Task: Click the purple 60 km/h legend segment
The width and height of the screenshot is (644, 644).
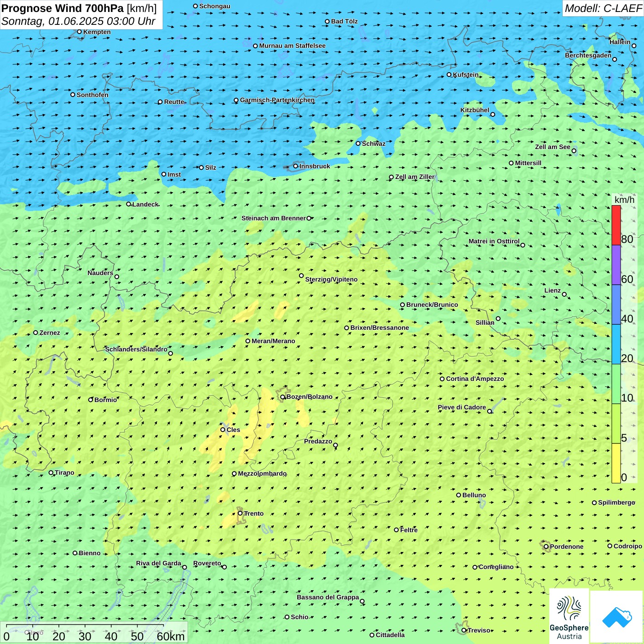Action: click(616, 265)
